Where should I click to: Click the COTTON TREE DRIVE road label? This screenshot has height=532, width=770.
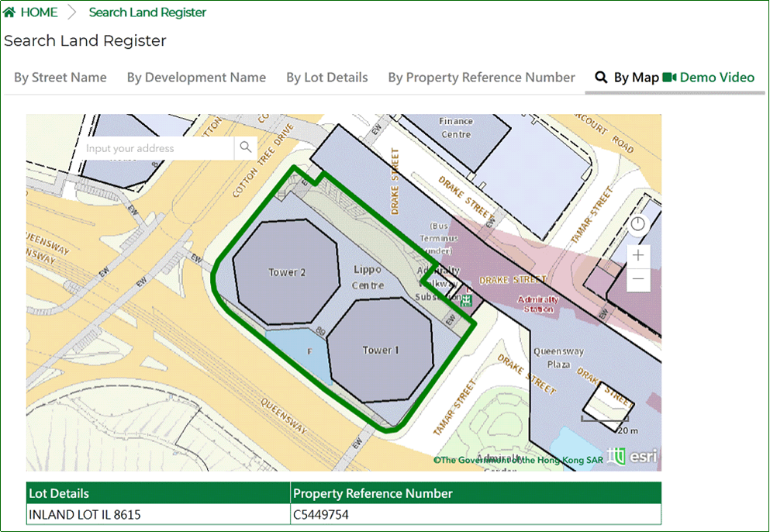263,161
